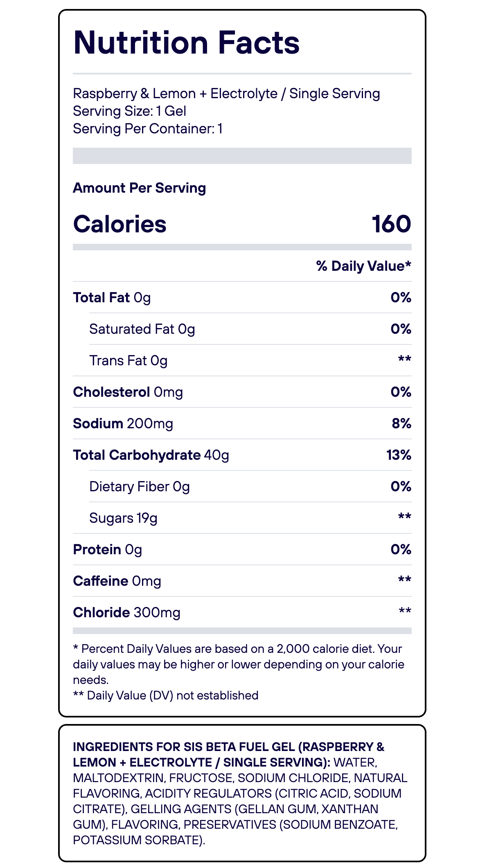487x868 pixels.
Task: Click the % Daily Value* column header
Action: (363, 266)
